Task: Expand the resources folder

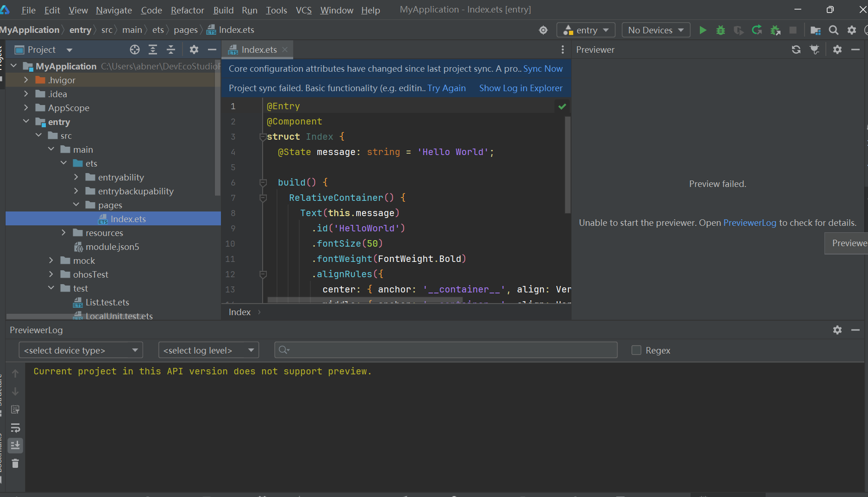Action: coord(64,232)
